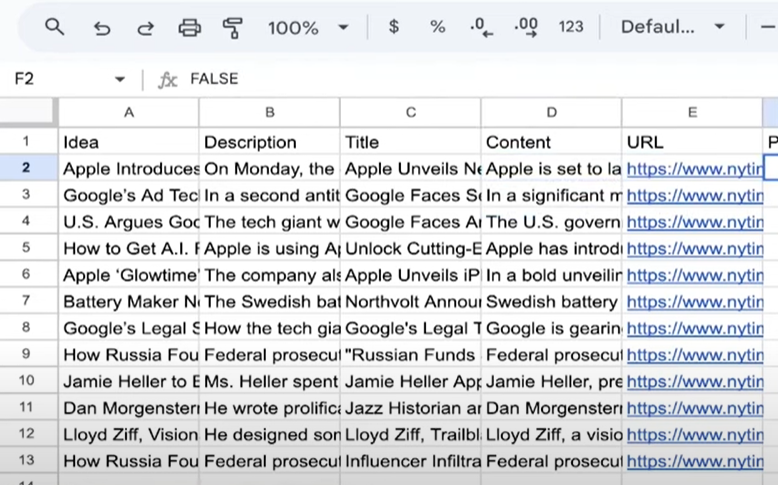Open the URL link in row 9
This screenshot has height=485, width=778.
[694, 354]
